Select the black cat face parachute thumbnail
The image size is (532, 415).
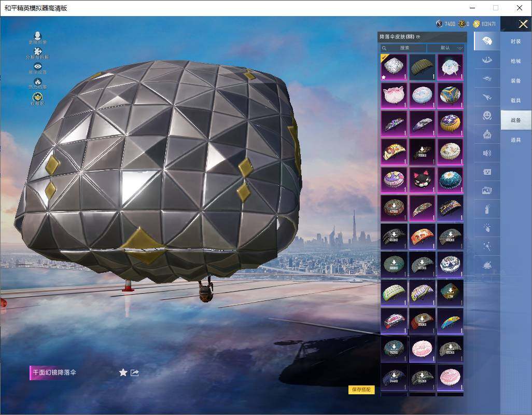point(422,180)
